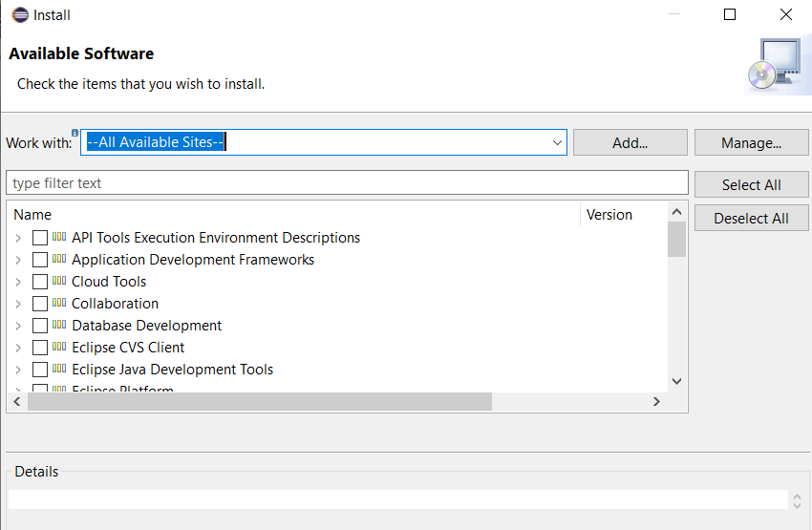Click the Details text area

(x=397, y=499)
